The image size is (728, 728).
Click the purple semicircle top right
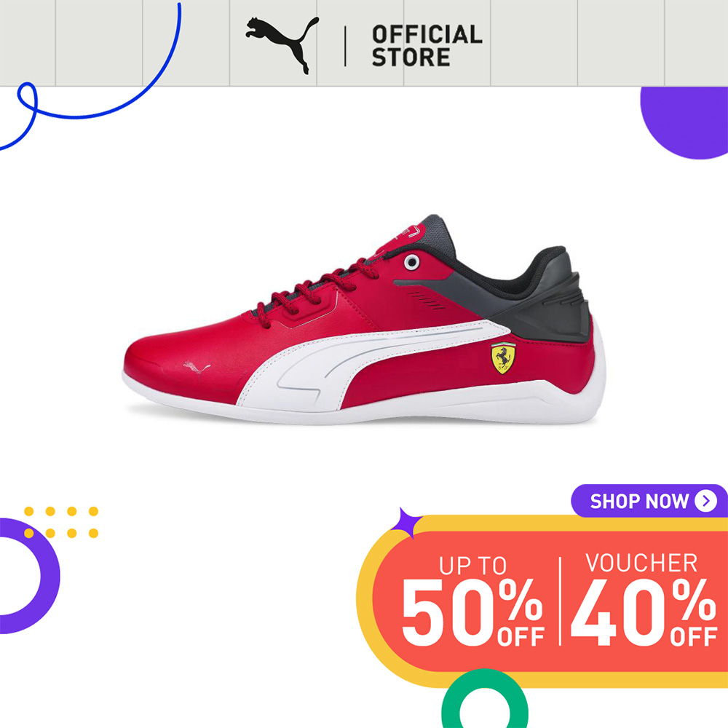pos(684,122)
